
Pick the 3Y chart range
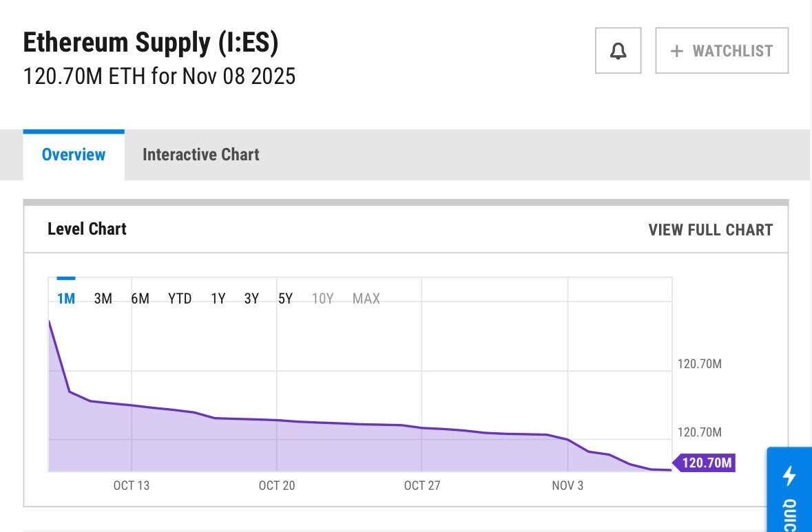pos(251,299)
